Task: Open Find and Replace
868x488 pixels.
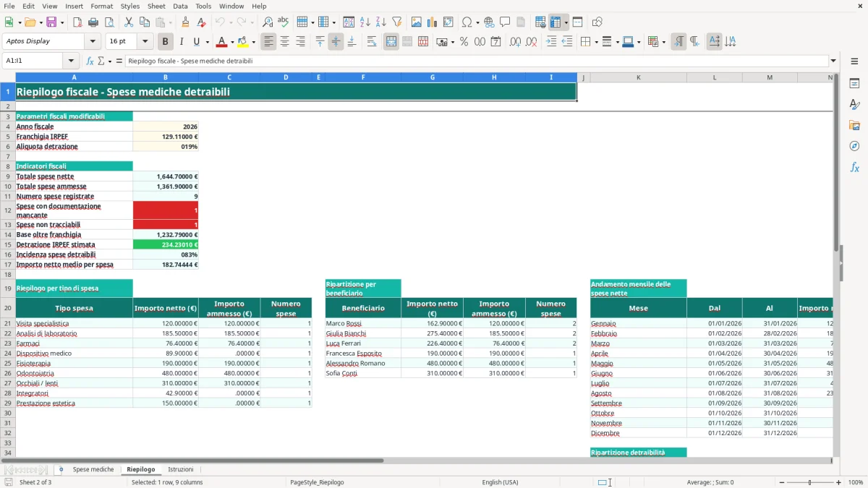Action: click(268, 22)
